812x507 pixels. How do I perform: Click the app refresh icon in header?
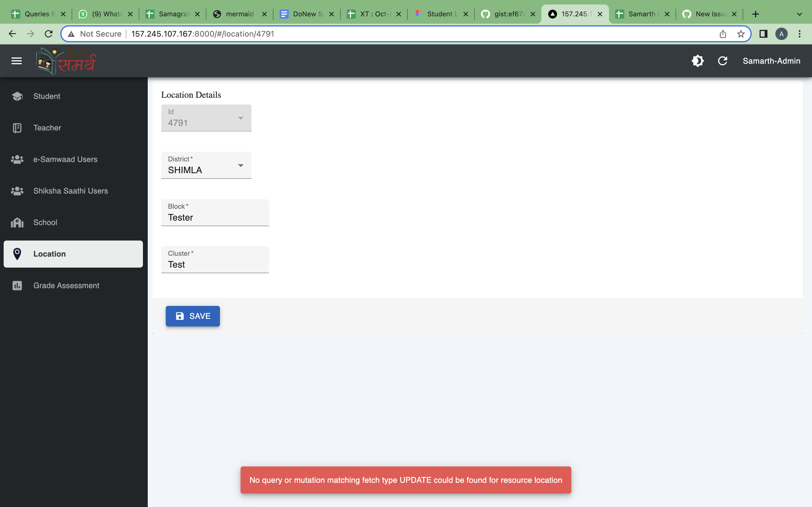click(x=722, y=61)
